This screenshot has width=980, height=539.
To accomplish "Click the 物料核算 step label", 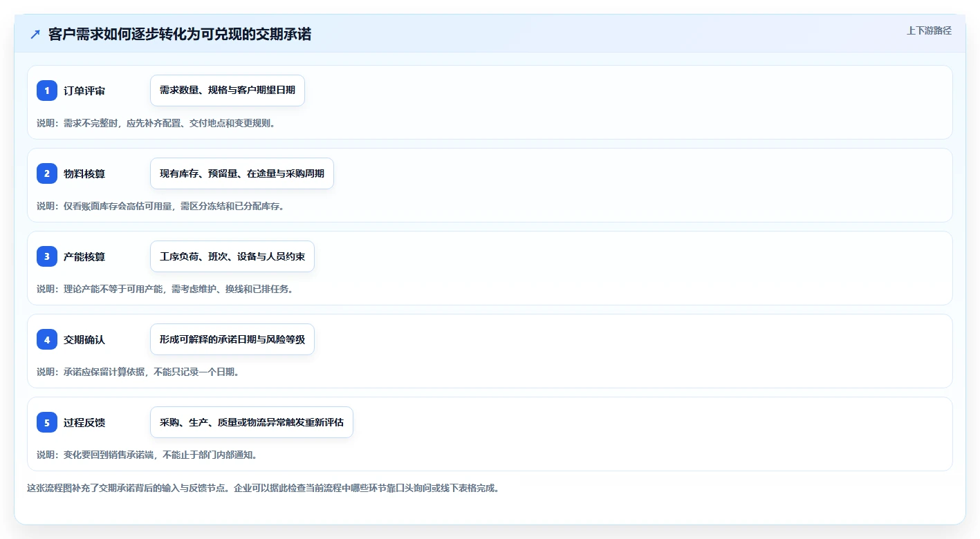I will pos(84,173).
